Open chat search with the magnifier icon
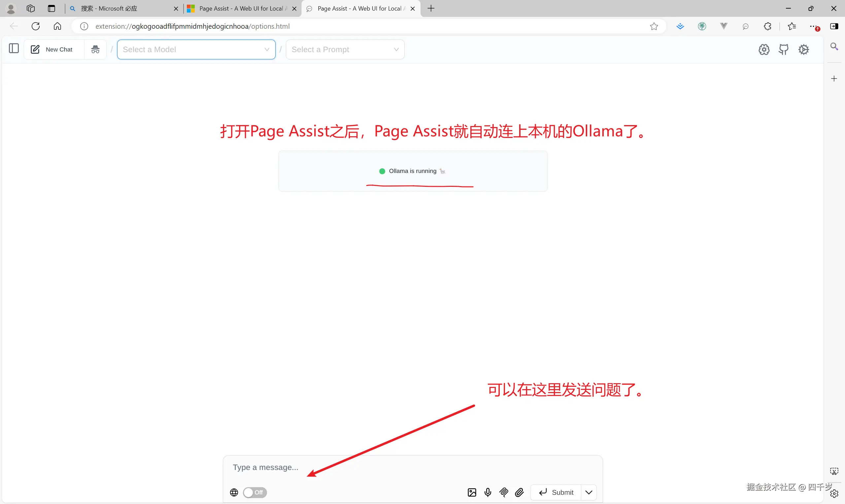Viewport: 845px width, 504px height. pyautogui.click(x=834, y=47)
